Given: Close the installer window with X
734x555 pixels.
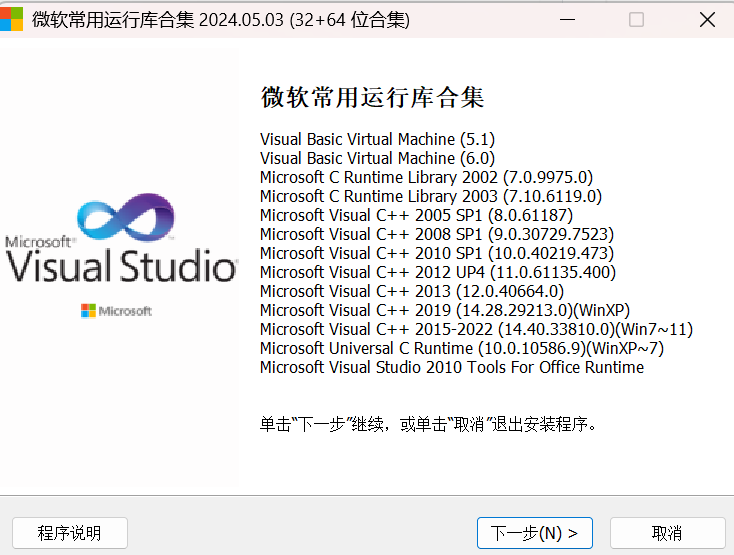Looking at the screenshot, I should (x=706, y=20).
